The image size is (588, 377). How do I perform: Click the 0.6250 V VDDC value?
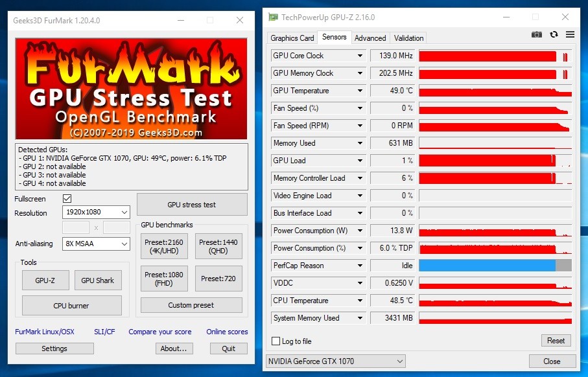tap(393, 283)
